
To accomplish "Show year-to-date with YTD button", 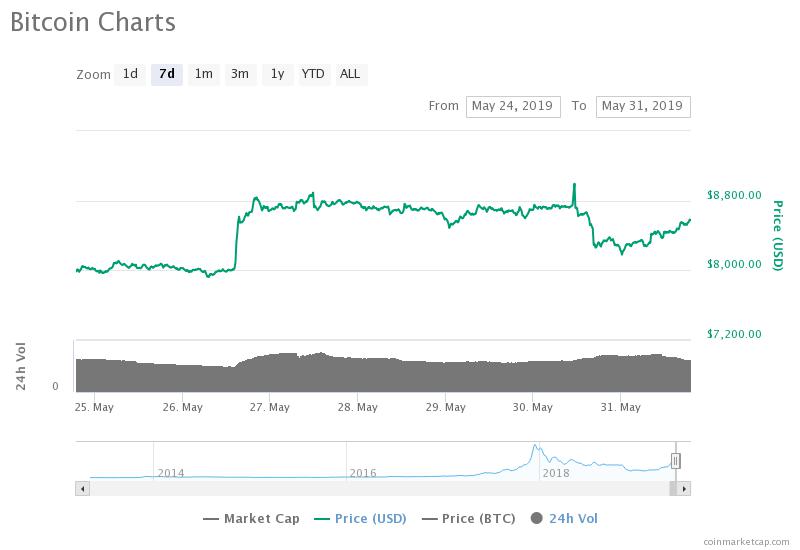I will (313, 74).
